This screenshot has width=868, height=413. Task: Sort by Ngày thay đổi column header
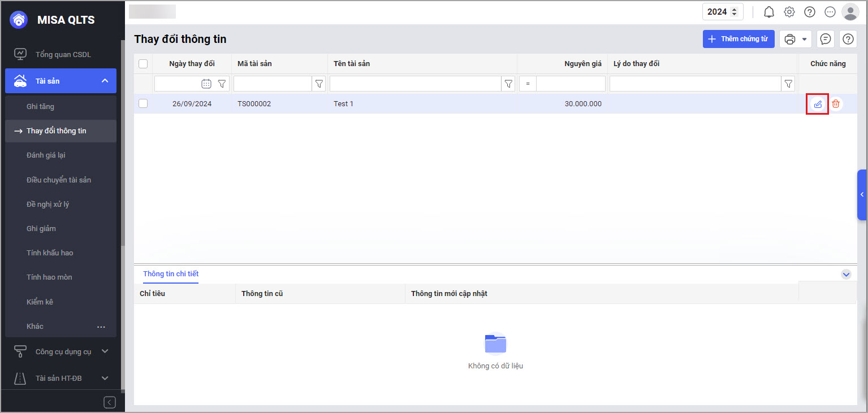(192, 64)
